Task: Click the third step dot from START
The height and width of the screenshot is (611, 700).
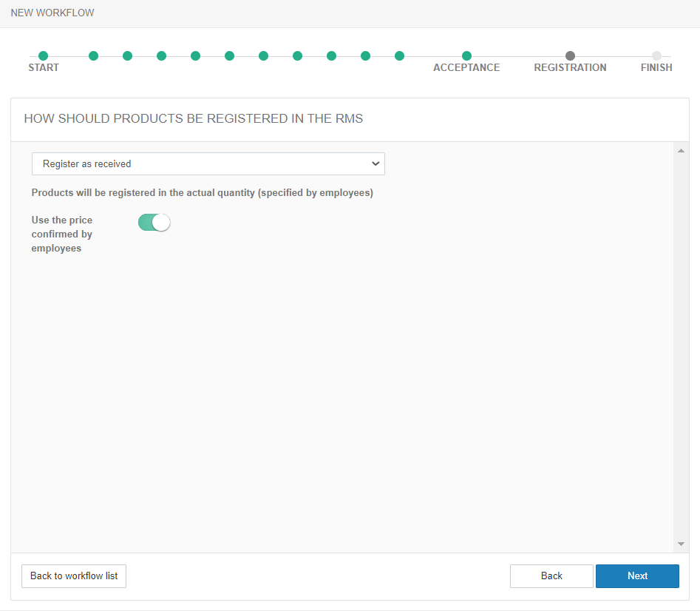Action: tap(127, 55)
